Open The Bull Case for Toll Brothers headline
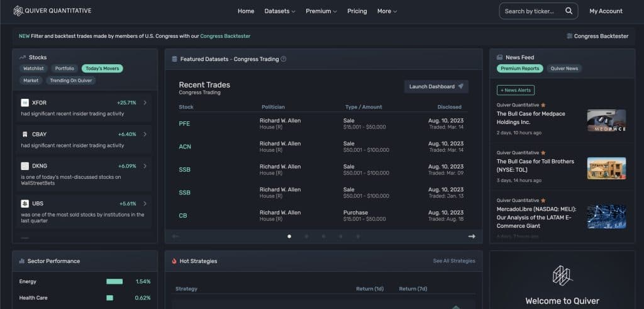Image resolution: width=644 pixels, height=309 pixels. click(x=535, y=166)
